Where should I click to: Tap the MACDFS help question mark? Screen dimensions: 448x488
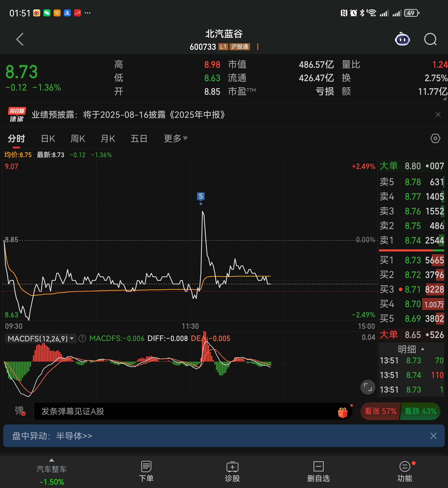click(82, 338)
